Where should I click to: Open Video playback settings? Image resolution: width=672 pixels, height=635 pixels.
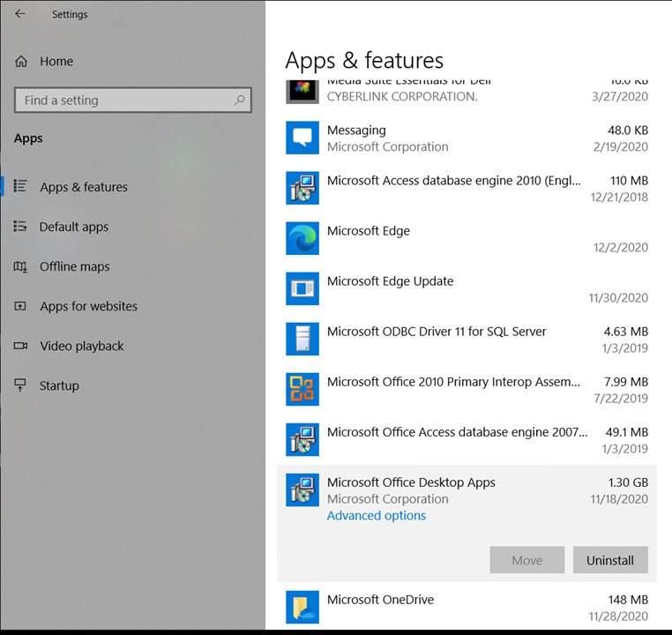[82, 346]
